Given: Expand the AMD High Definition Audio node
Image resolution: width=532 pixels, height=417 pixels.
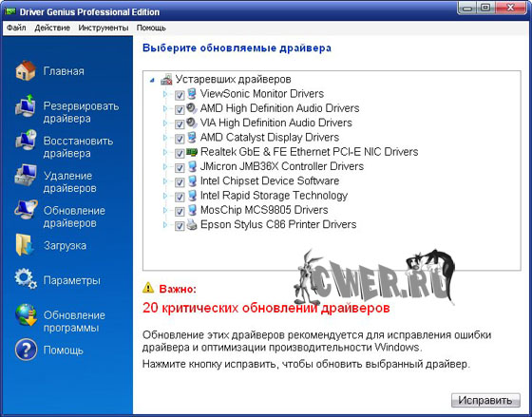Looking at the screenshot, I should pos(165,108).
